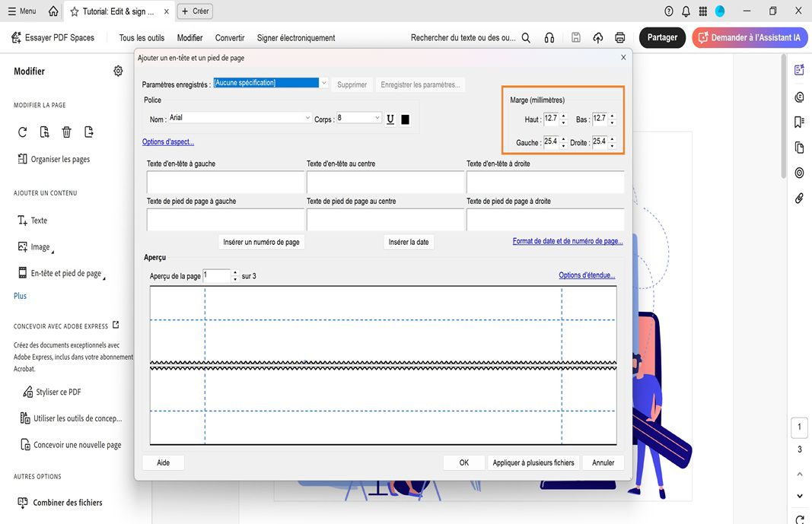Confirm with the OK button
The width and height of the screenshot is (812, 524).
coord(464,462)
